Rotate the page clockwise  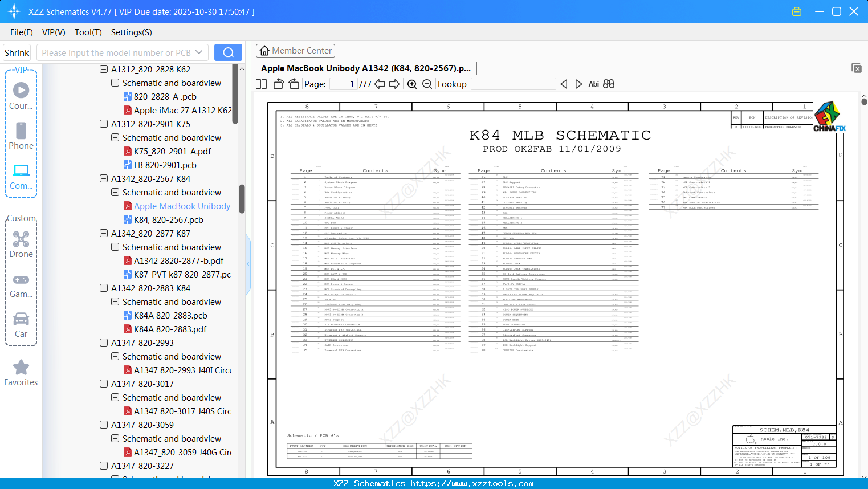294,84
